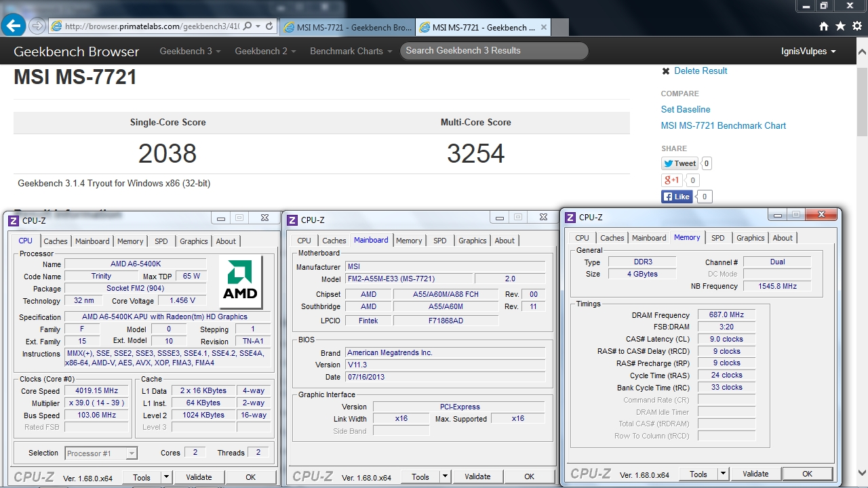Select CPU tab in right CPU-Z window
The image size is (868, 488).
click(x=583, y=238)
